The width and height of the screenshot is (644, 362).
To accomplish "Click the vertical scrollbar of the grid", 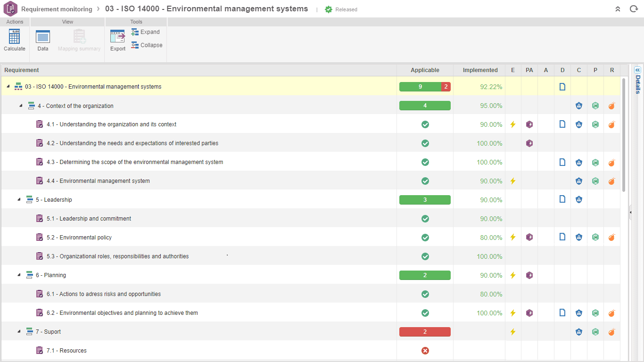I will pyautogui.click(x=624, y=134).
